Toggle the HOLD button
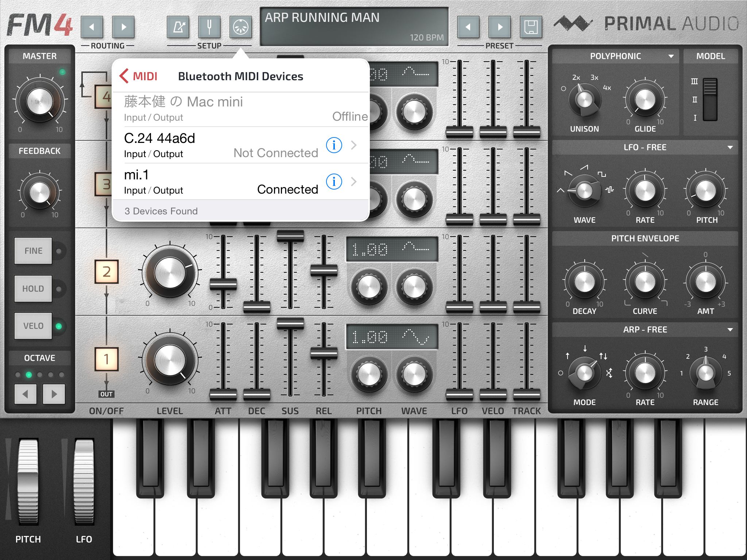The width and height of the screenshot is (747, 560). [x=33, y=289]
